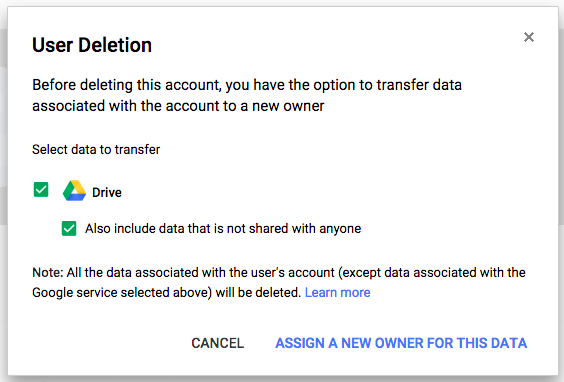Select the User Deletion dialog title

92,45
